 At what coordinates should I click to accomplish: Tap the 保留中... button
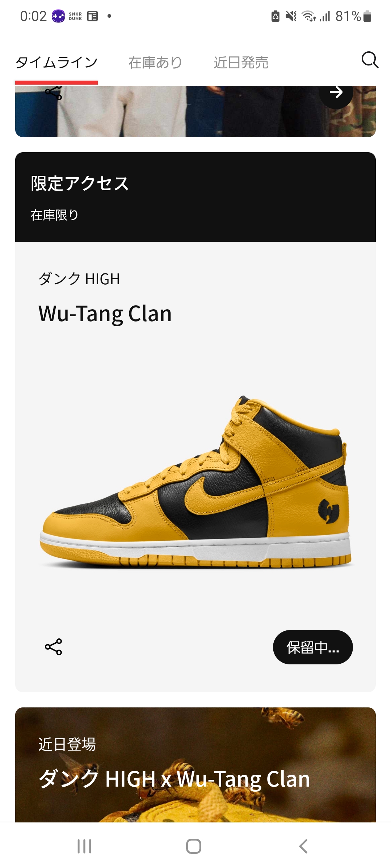tap(313, 647)
